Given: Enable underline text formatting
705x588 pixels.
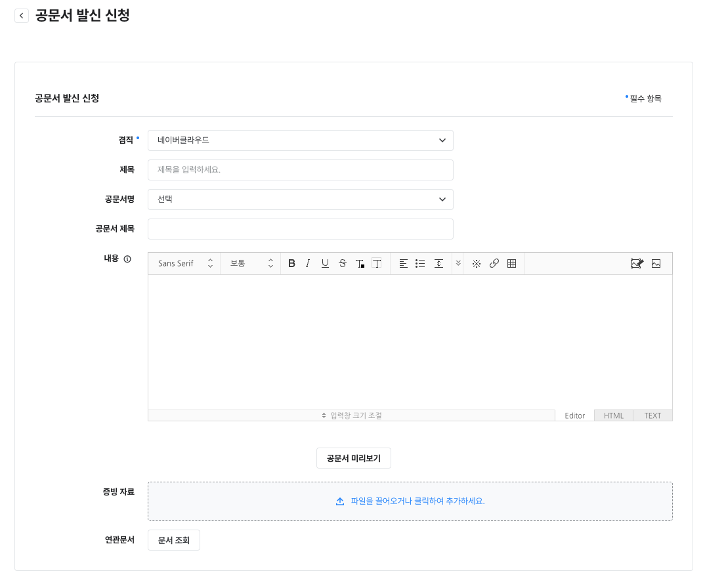Looking at the screenshot, I should pos(325,263).
